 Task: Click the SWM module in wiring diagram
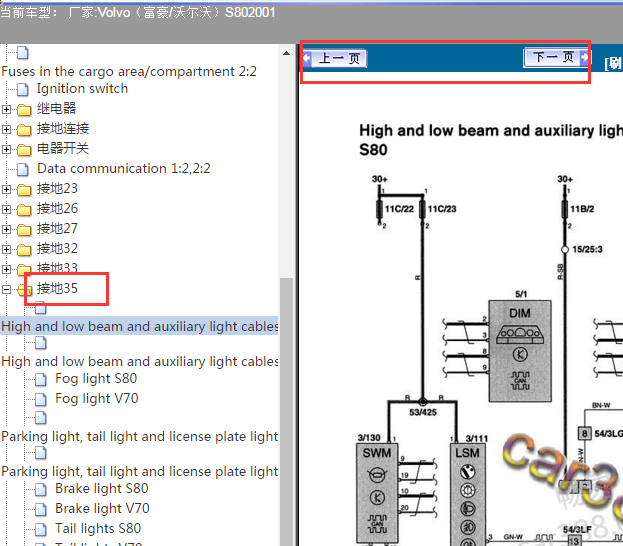coord(377,492)
